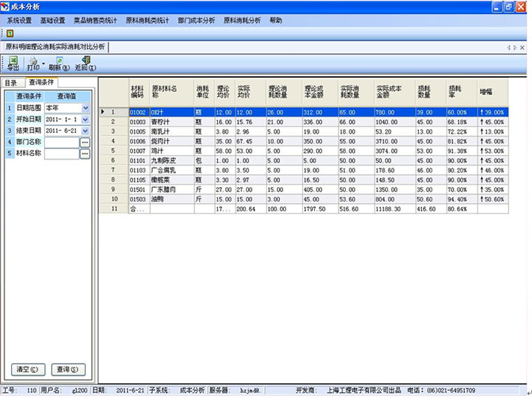Click the tab scroll right arrow
This screenshot has height=398, width=532.
pos(515,48)
